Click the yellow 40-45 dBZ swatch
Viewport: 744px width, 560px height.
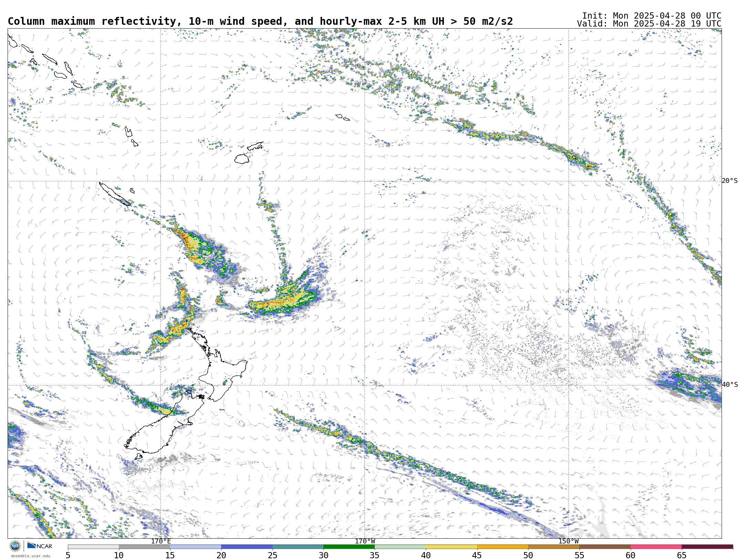coord(451,547)
